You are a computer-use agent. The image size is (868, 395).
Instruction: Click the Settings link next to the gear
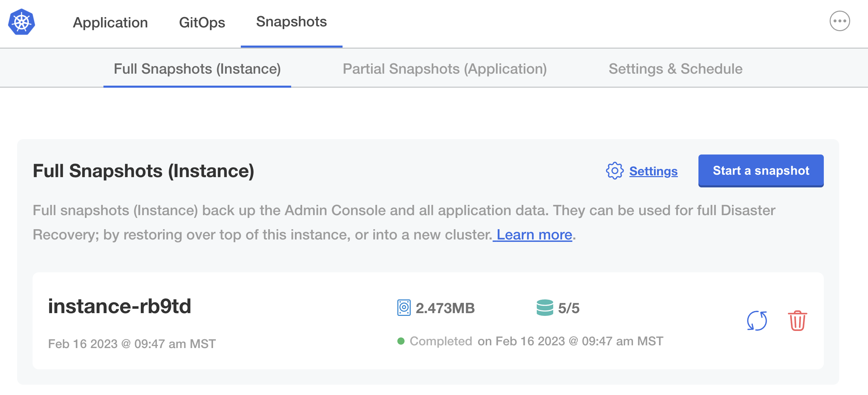click(x=653, y=171)
